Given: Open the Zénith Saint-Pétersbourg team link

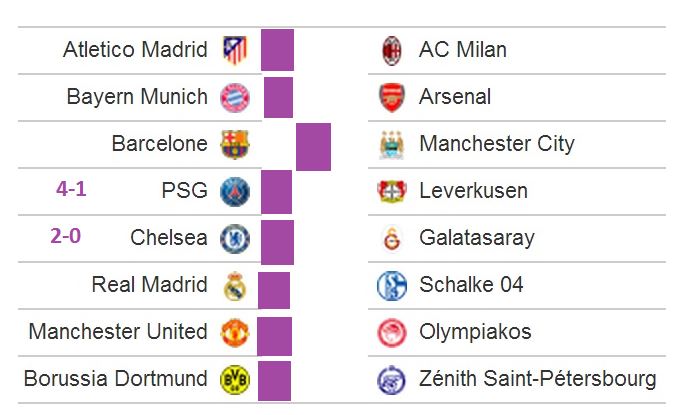Looking at the screenshot, I should tap(538, 379).
